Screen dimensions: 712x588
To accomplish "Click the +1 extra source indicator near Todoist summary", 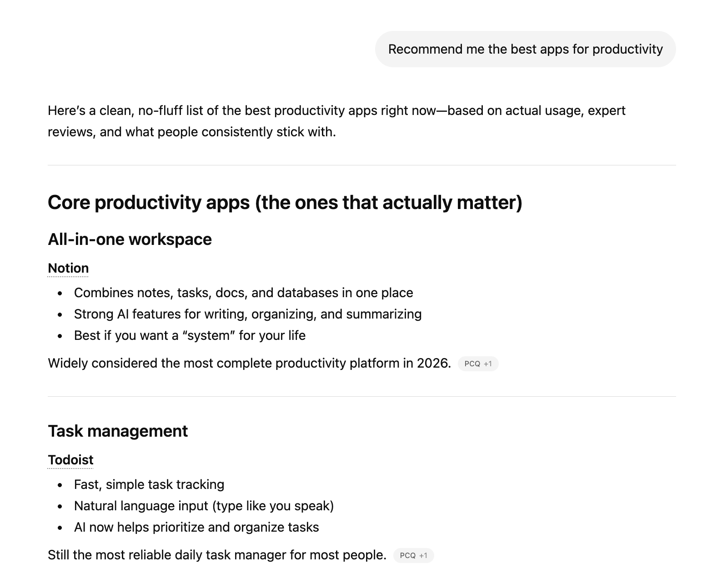I will 424,555.
